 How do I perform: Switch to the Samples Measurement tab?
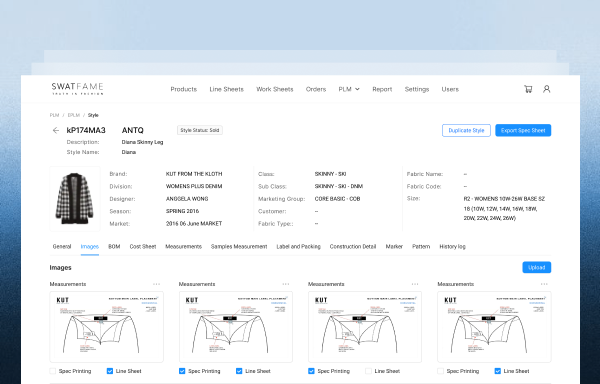[x=239, y=247]
